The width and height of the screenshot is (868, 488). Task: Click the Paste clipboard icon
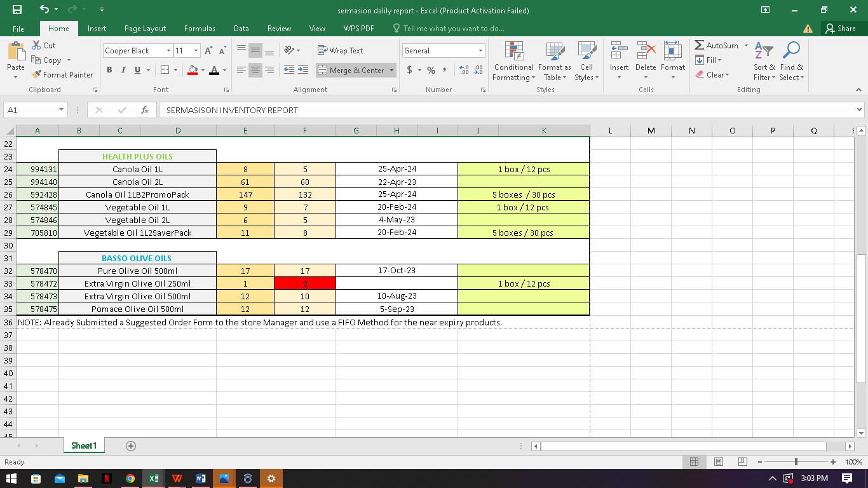click(16, 51)
